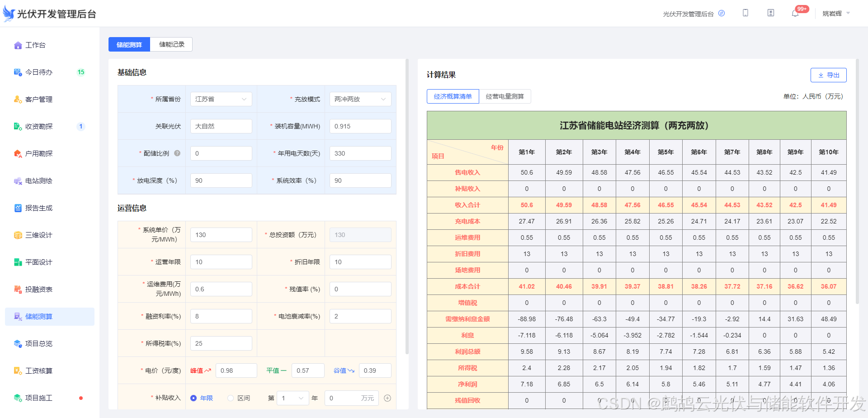The width and height of the screenshot is (868, 418).
Task: Click the 系统单价 input showing 130
Action: pos(221,235)
